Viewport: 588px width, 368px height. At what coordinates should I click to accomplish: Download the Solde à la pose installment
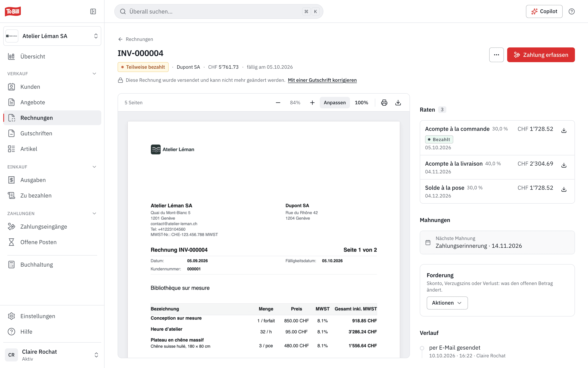(x=564, y=189)
